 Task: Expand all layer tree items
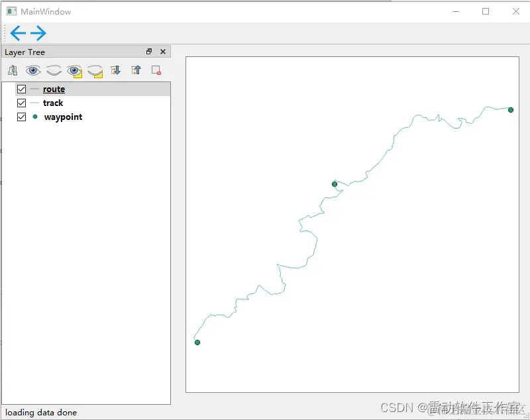(115, 70)
